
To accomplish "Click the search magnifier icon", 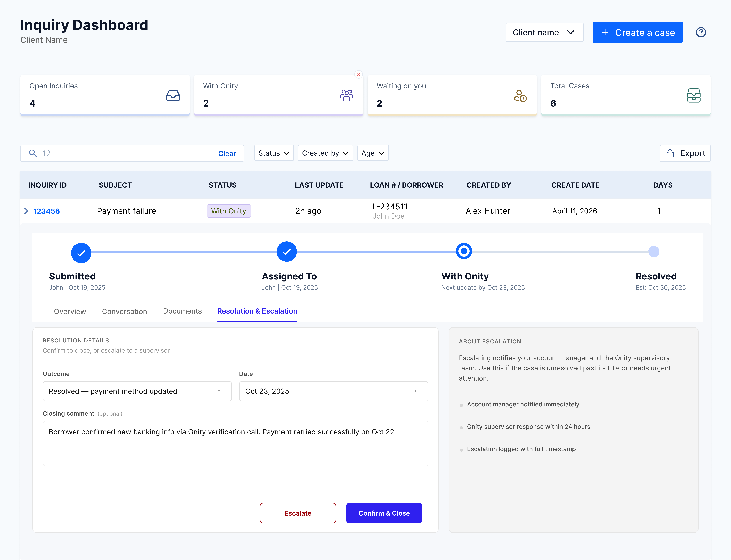I will pyautogui.click(x=33, y=153).
